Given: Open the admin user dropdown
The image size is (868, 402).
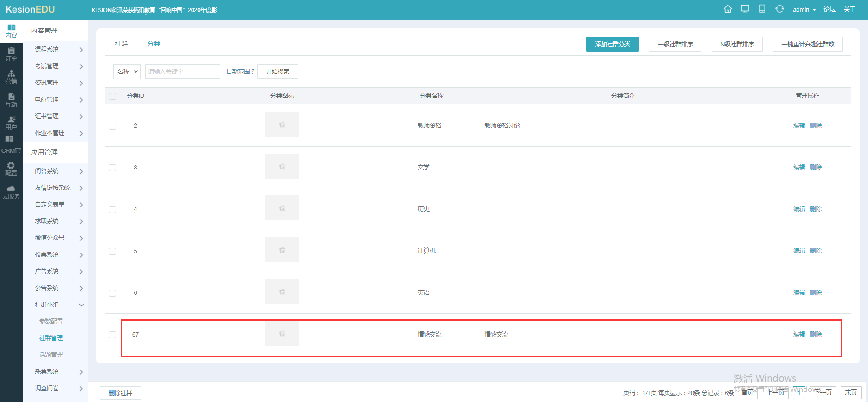Looking at the screenshot, I should 804,10.
